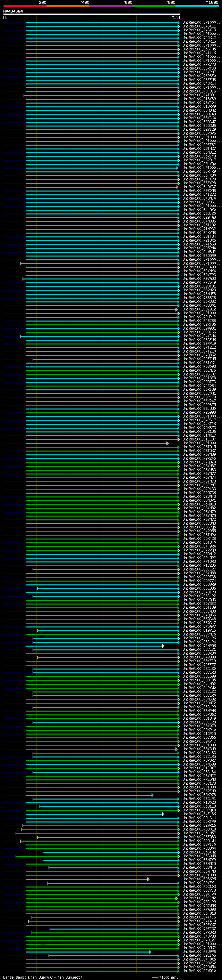Select the UniRef100_Q6Y204 label

point(199,103)
